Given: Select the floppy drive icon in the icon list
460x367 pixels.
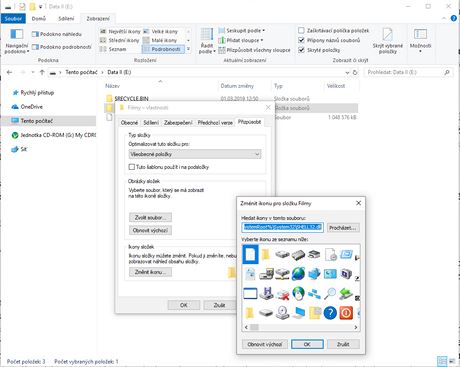Looking at the screenshot, I should (x=266, y=294).
